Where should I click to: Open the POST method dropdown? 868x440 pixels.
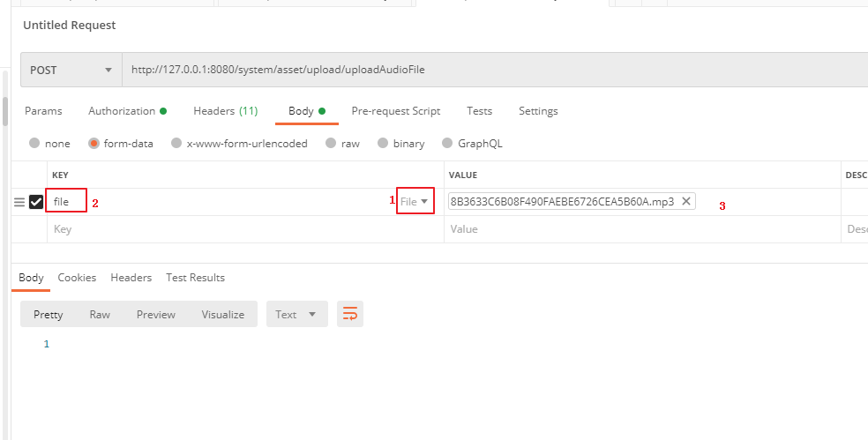[x=71, y=70]
